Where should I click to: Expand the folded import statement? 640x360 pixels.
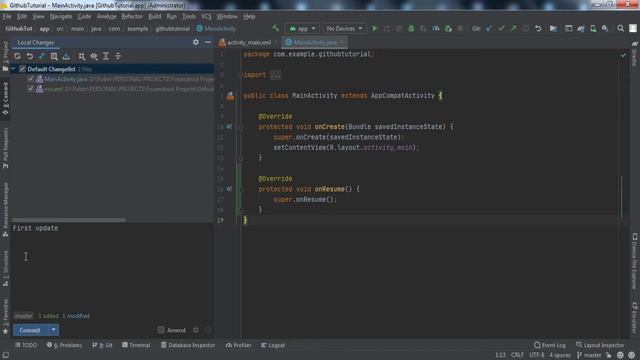point(276,75)
